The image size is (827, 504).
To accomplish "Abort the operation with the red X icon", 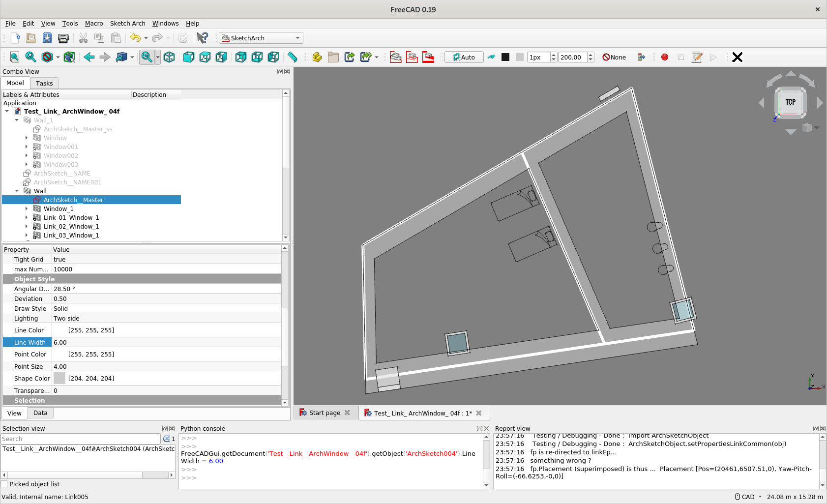I will point(737,57).
